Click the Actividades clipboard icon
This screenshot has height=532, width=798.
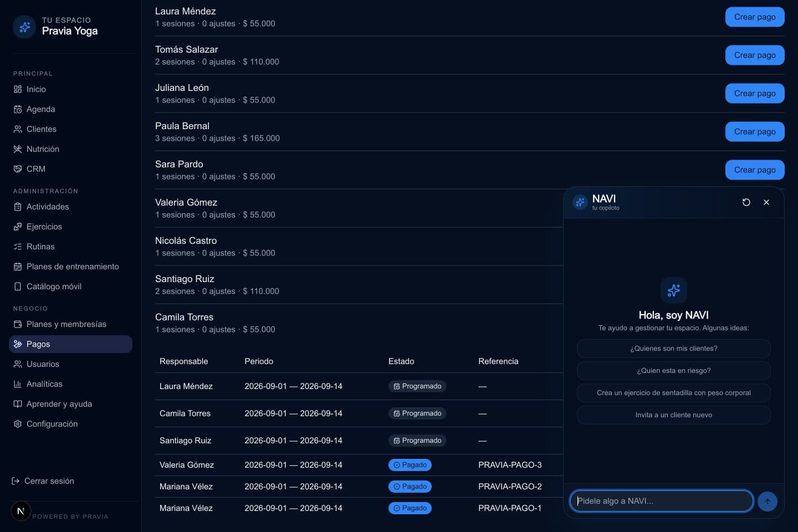(x=18, y=207)
